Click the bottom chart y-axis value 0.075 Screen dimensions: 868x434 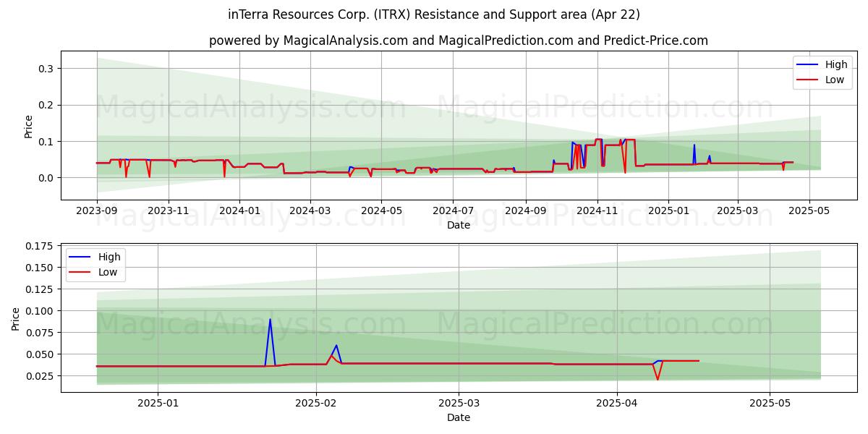click(41, 333)
